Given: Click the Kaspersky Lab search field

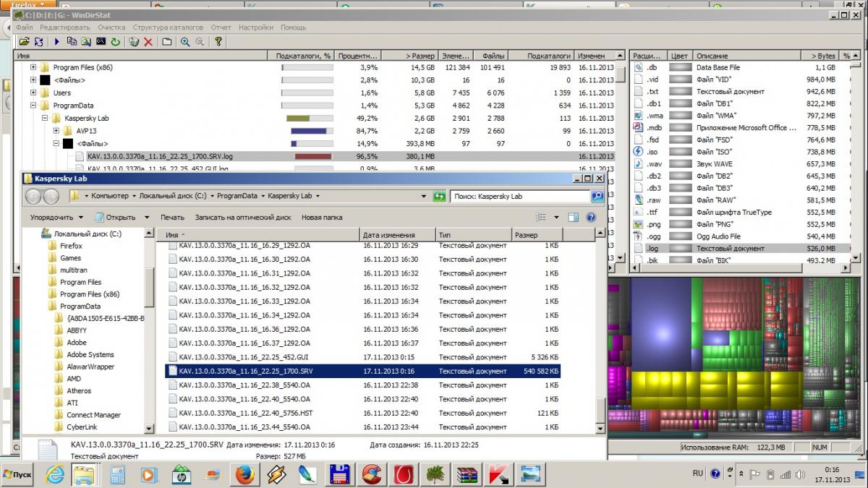Looking at the screenshot, I should click(519, 196).
